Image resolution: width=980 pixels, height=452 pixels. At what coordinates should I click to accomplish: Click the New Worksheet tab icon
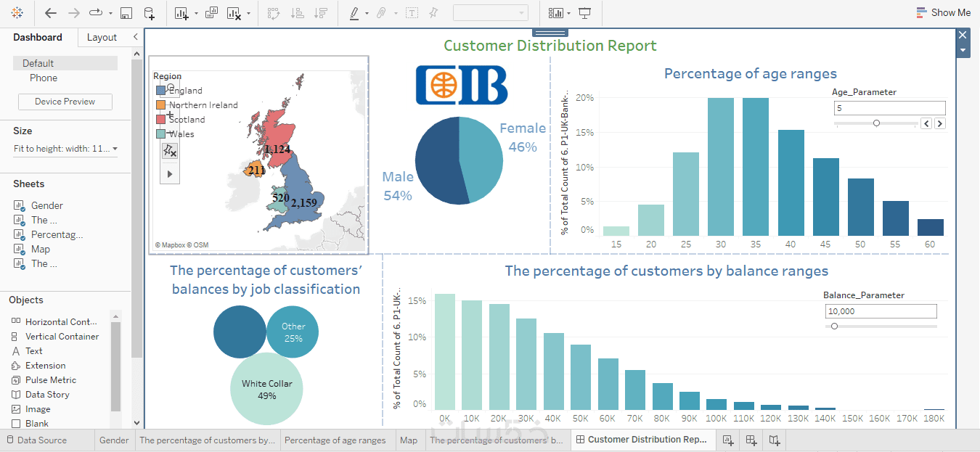pyautogui.click(x=727, y=440)
